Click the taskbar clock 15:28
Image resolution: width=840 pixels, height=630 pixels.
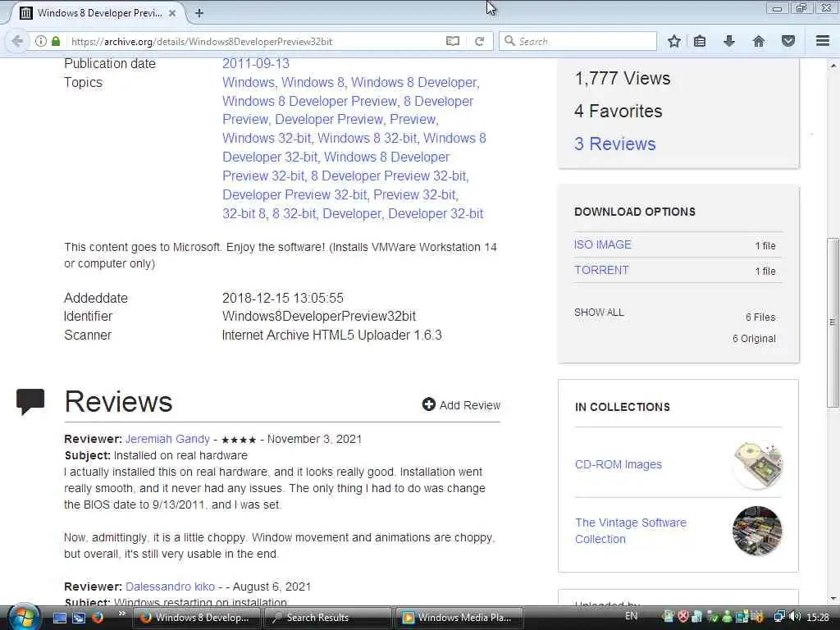(818, 617)
